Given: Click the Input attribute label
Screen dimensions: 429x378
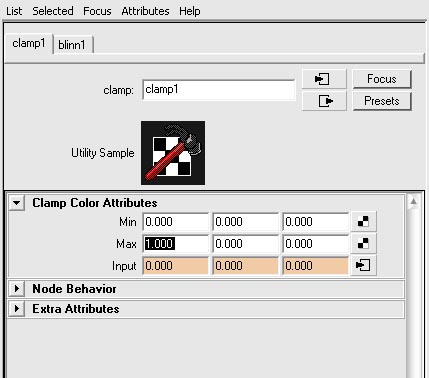Looking at the screenshot, I should pos(124,266).
